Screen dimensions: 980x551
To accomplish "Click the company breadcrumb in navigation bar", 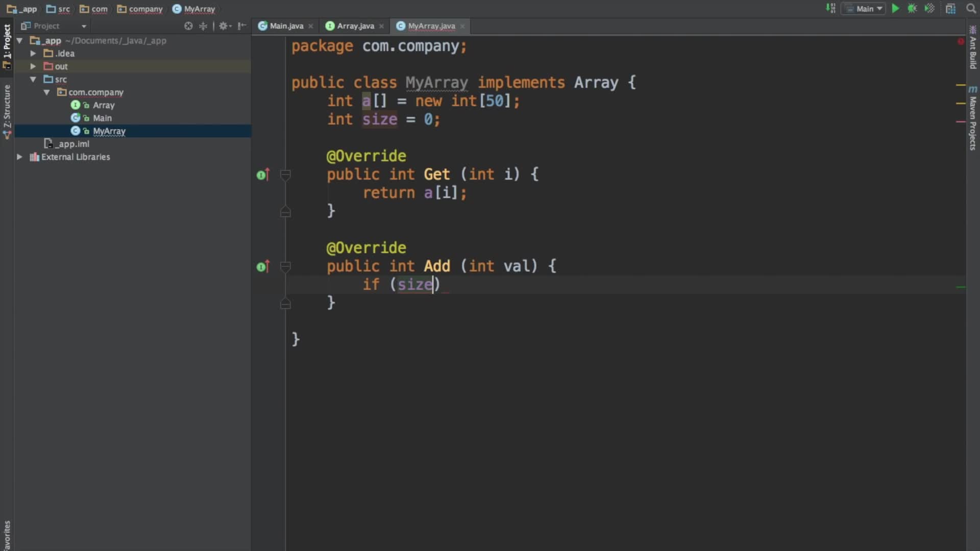I will [x=140, y=9].
